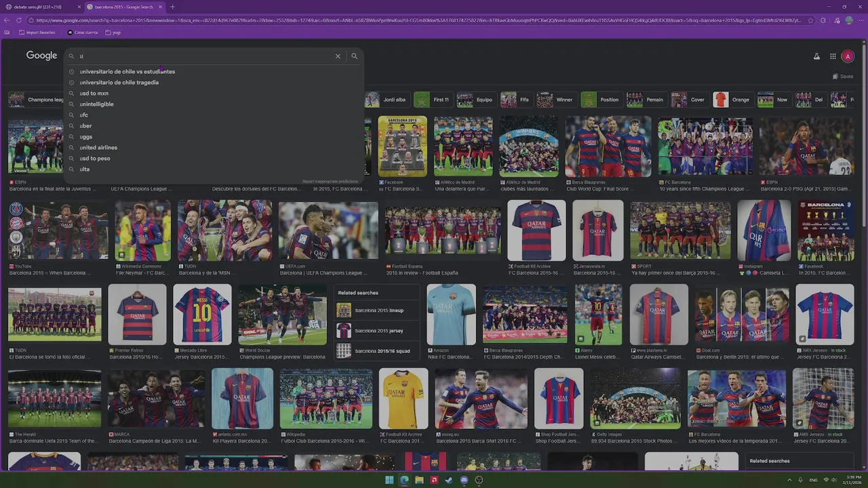This screenshot has height=488, width=868.
Task: Open Google Search Labs flask icon
Action: tap(816, 56)
